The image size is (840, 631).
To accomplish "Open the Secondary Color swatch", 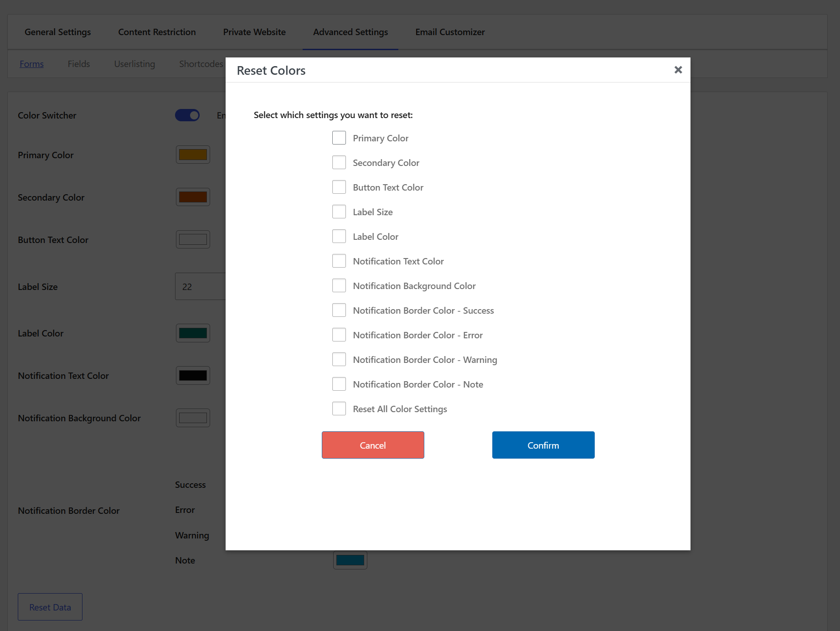I will tap(193, 197).
